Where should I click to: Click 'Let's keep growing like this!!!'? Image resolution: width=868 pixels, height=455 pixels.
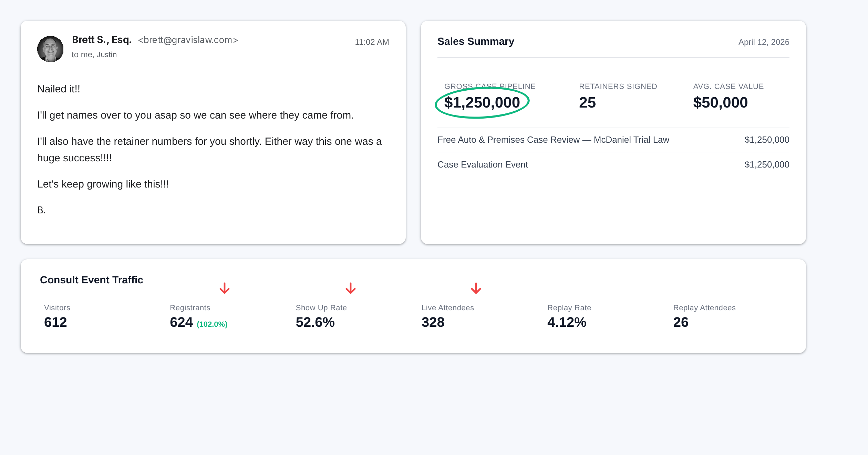(x=103, y=184)
